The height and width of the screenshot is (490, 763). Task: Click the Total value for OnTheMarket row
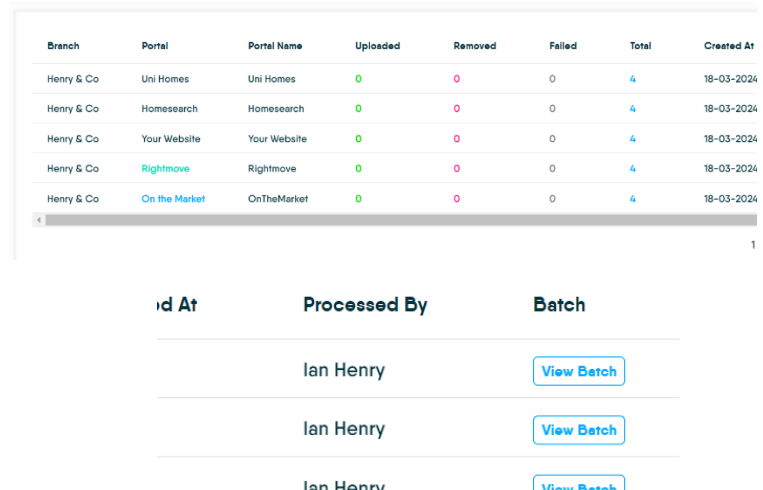[x=633, y=199]
